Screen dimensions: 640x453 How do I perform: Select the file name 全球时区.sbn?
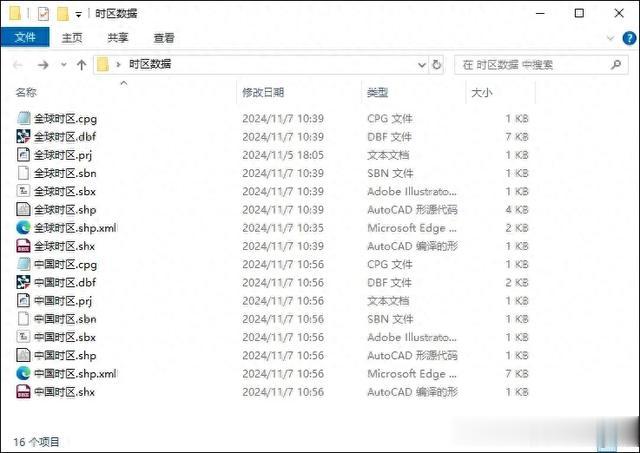click(x=65, y=173)
